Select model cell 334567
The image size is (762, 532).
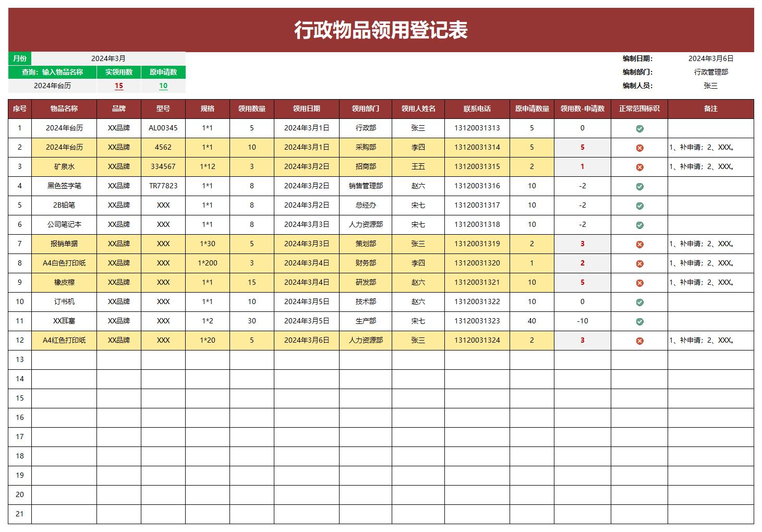point(163,166)
